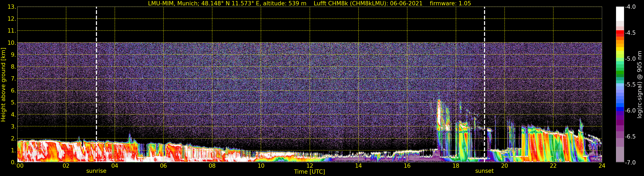Click the '02' time axis tick label
The width and height of the screenshot is (644, 176).
(66, 166)
